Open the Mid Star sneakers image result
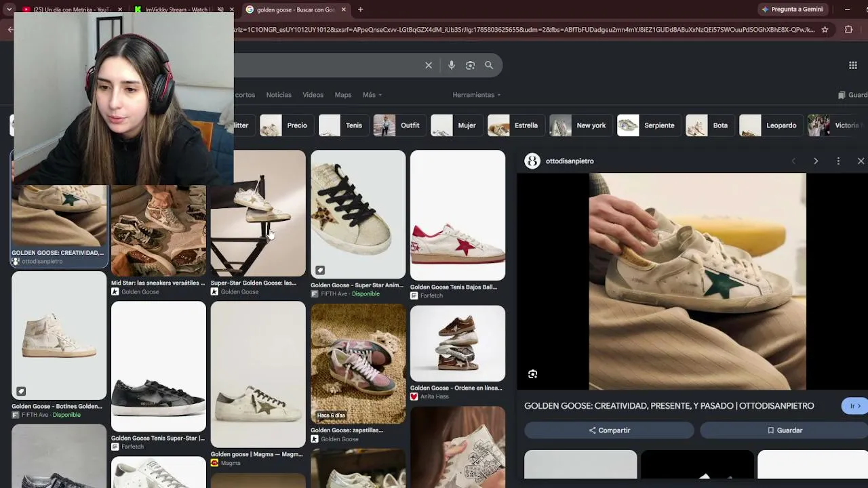The width and height of the screenshot is (868, 488). (x=159, y=230)
